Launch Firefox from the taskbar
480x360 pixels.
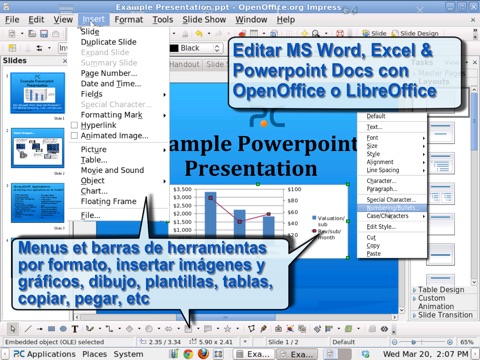pyautogui.click(x=203, y=354)
